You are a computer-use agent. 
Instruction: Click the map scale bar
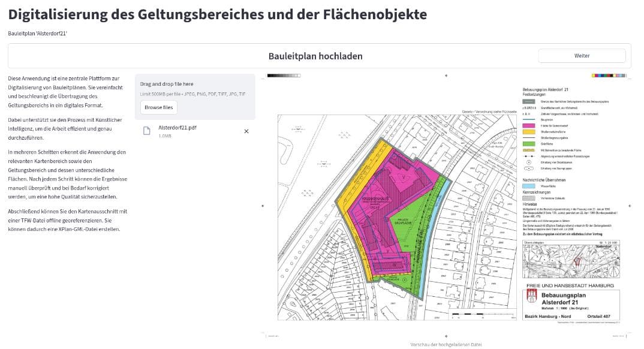coord(483,314)
